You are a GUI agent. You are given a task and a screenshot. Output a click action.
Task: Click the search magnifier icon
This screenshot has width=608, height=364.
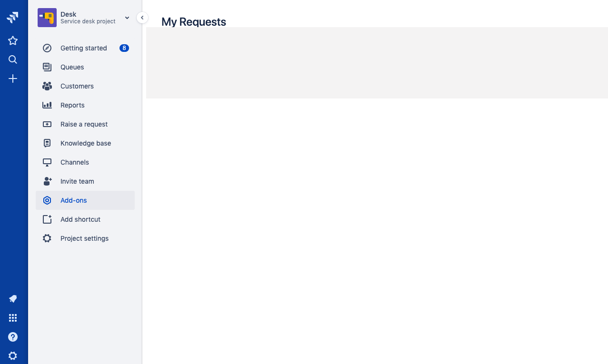coord(13,59)
